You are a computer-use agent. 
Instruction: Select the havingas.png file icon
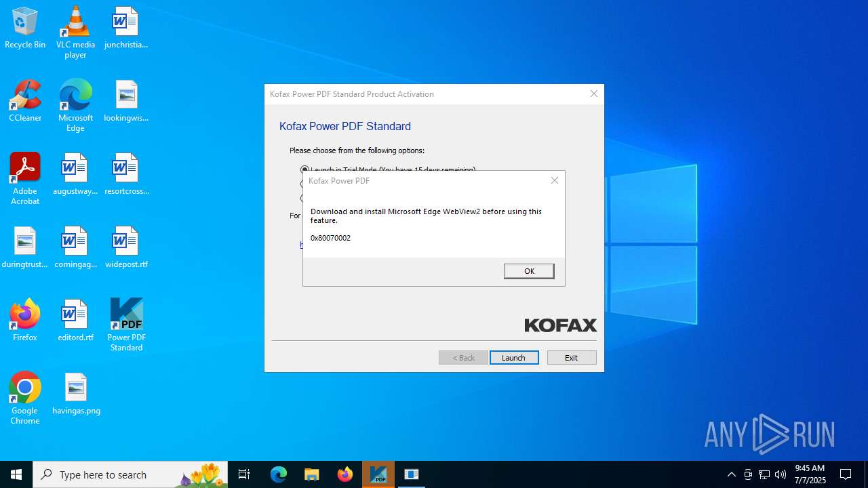(x=75, y=394)
